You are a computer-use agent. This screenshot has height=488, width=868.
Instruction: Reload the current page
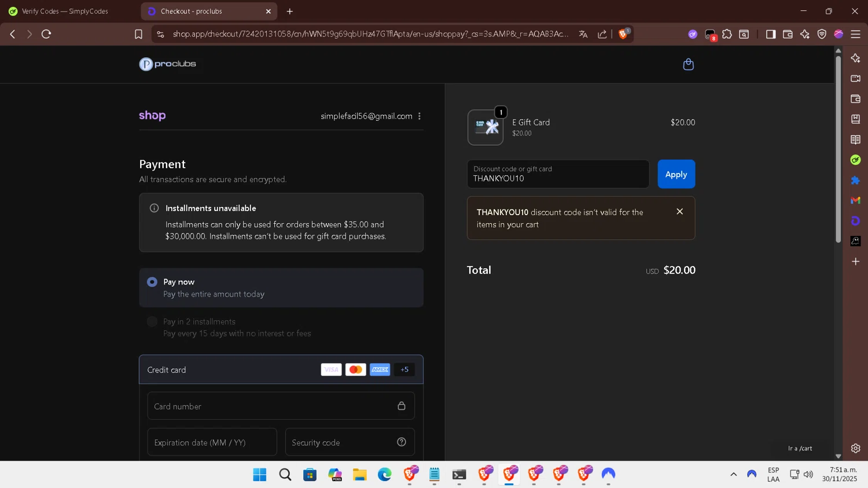46,34
